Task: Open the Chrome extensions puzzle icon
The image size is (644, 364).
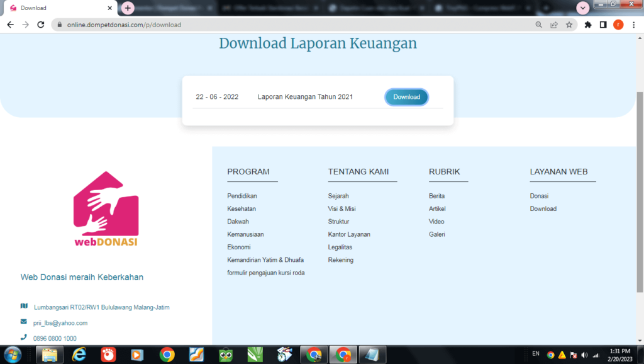Action: 588,25
